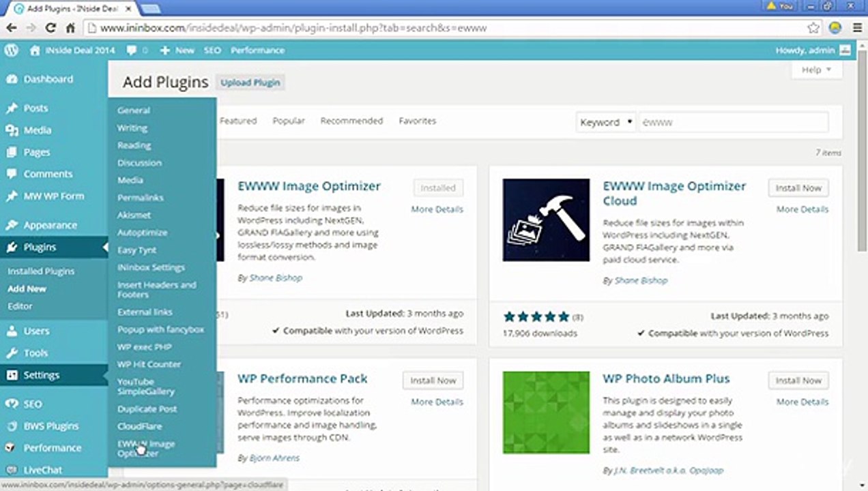Select EWWW Image Optimizer settings

click(x=146, y=449)
